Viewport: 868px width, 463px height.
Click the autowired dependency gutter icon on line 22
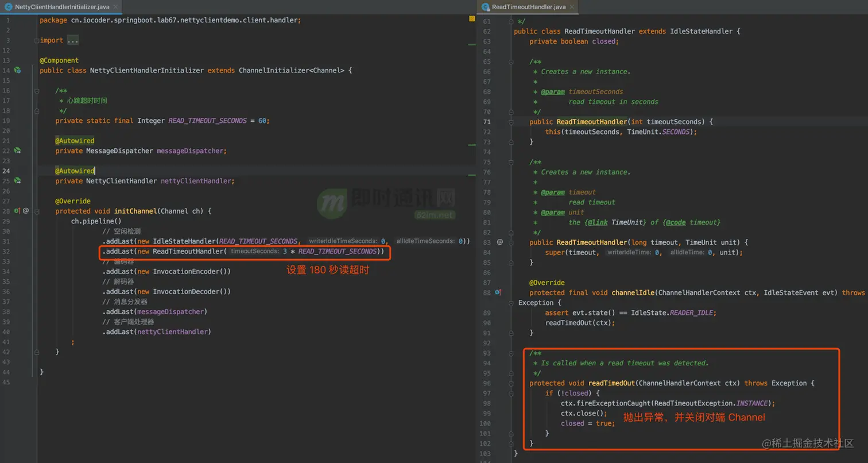point(17,151)
